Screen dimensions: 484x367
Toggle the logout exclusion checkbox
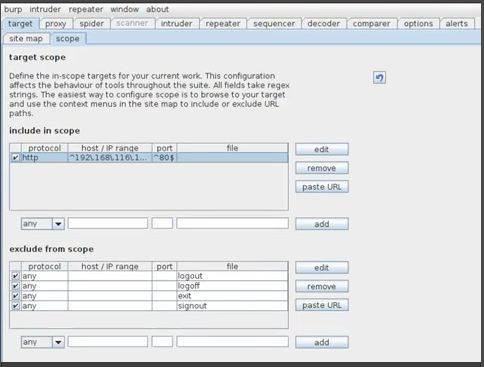point(15,276)
